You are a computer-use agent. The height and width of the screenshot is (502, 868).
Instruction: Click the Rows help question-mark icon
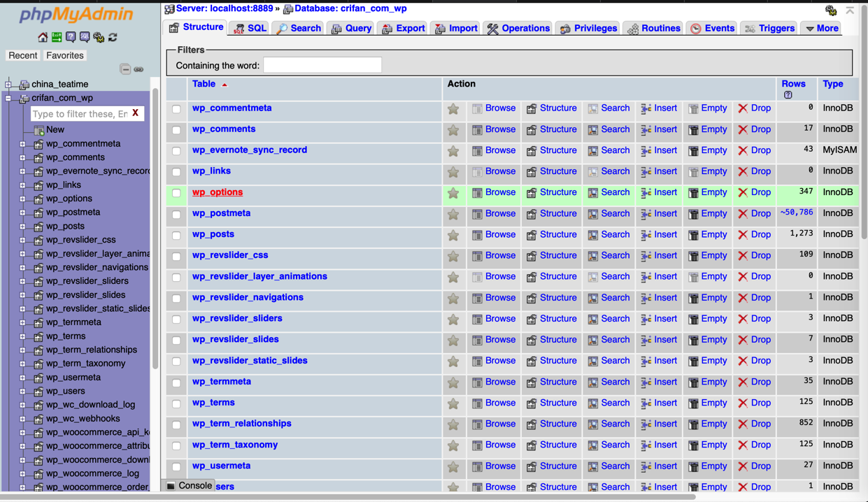point(788,95)
